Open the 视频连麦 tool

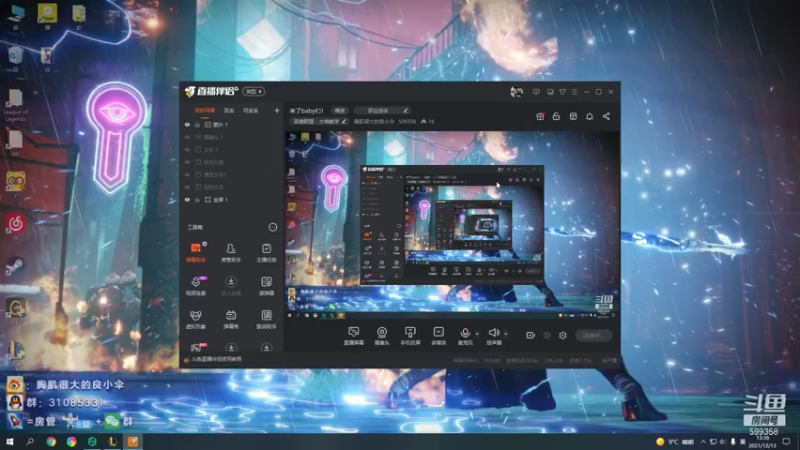[196, 286]
